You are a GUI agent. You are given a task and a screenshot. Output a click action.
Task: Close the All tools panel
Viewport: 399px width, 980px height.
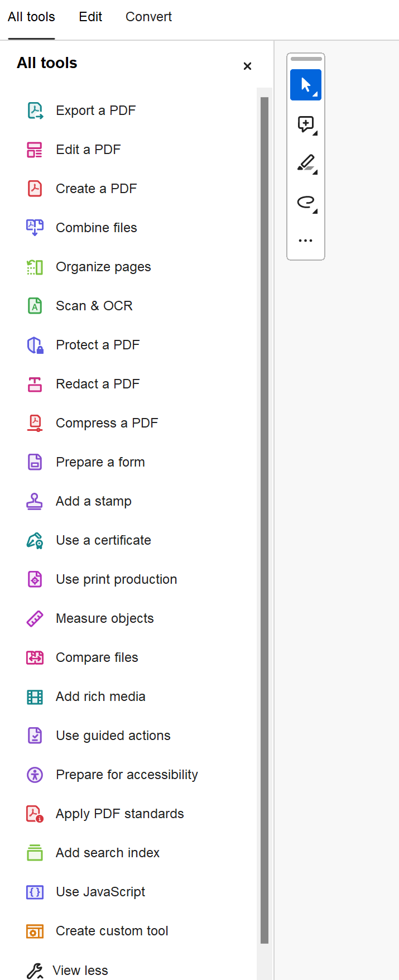248,66
